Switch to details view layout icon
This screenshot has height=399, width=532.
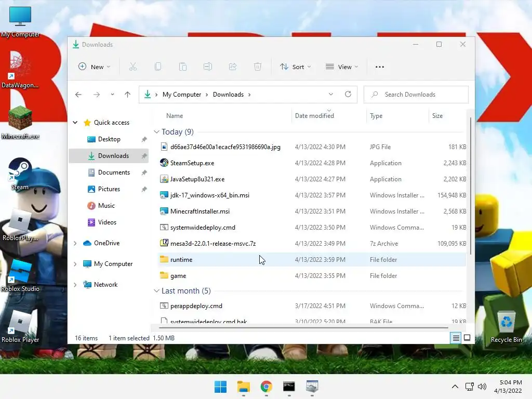click(456, 338)
